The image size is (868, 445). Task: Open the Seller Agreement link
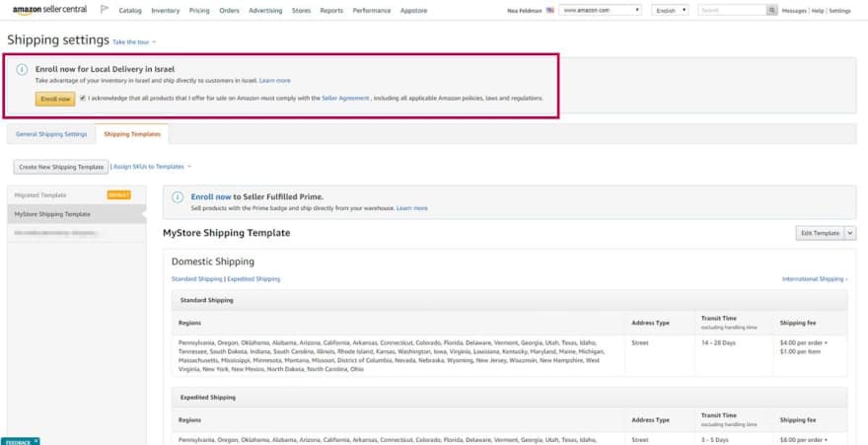pyautogui.click(x=345, y=98)
